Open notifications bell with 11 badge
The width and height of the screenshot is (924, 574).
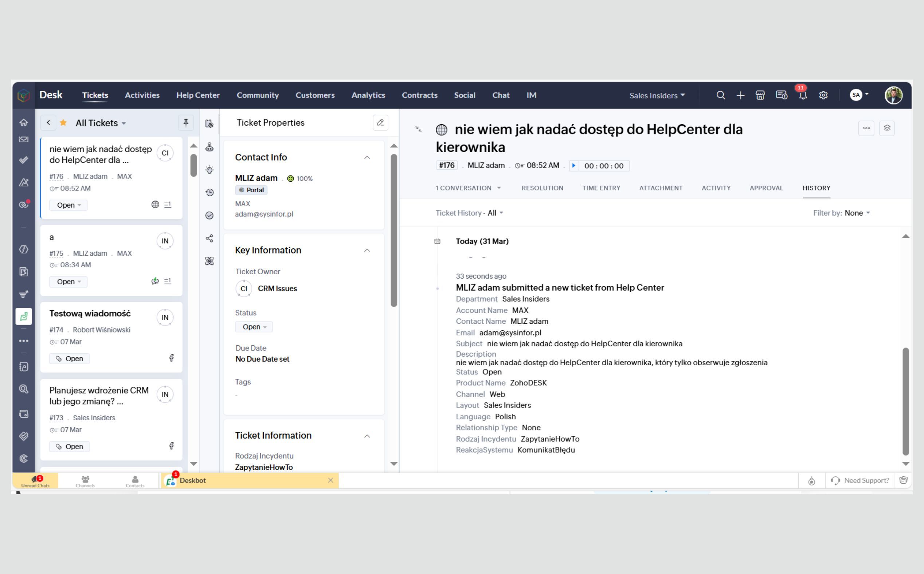802,95
